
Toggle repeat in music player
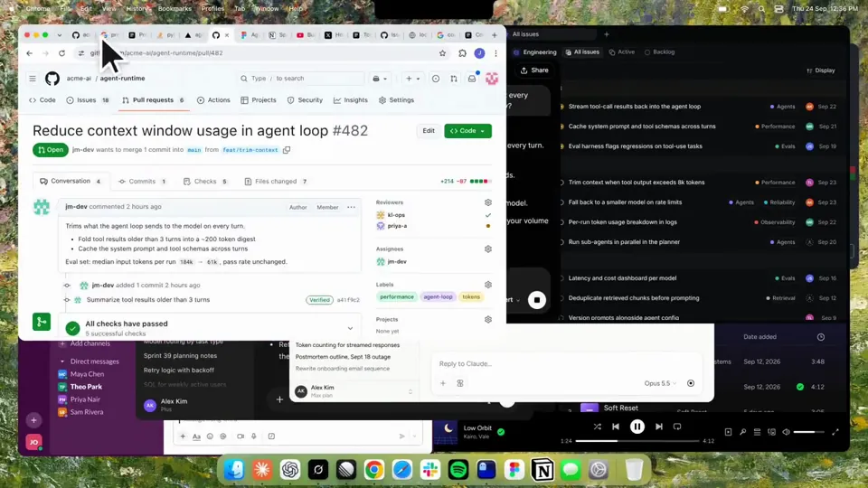click(677, 427)
